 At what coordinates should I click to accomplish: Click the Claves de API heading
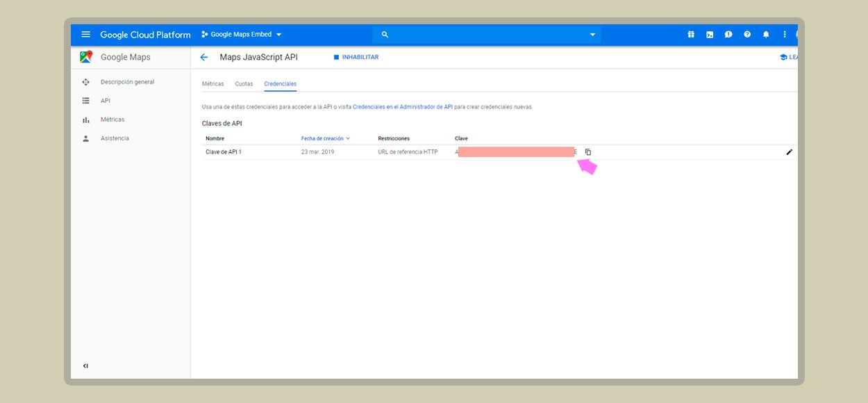[x=222, y=123]
